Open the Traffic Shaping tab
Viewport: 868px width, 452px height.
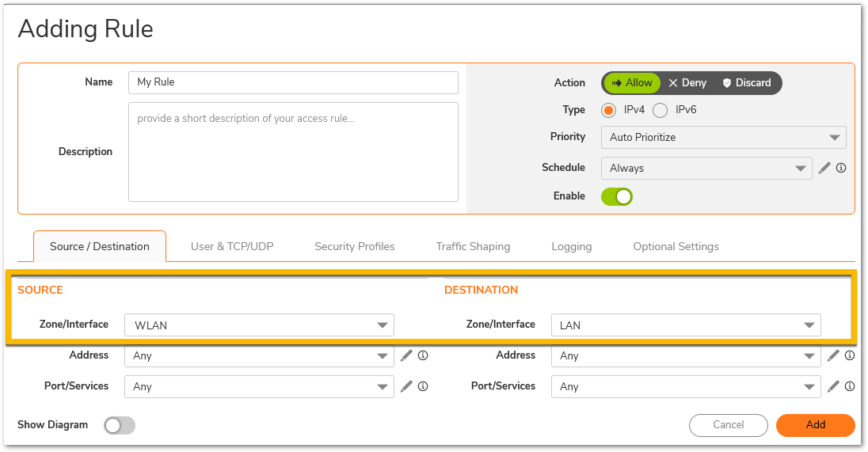tap(473, 246)
